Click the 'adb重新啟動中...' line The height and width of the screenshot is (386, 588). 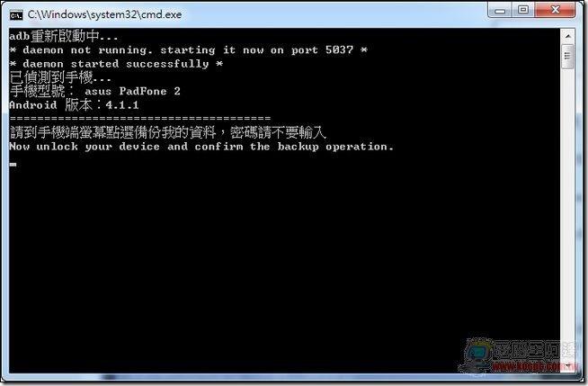click(63, 36)
